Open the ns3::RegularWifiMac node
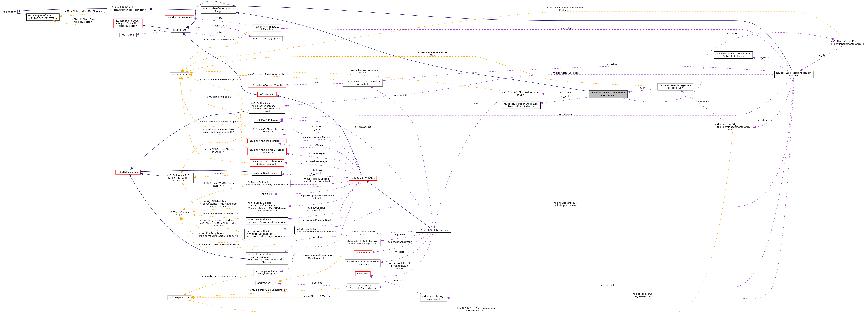This screenshot has height=313, width=868. (363, 178)
